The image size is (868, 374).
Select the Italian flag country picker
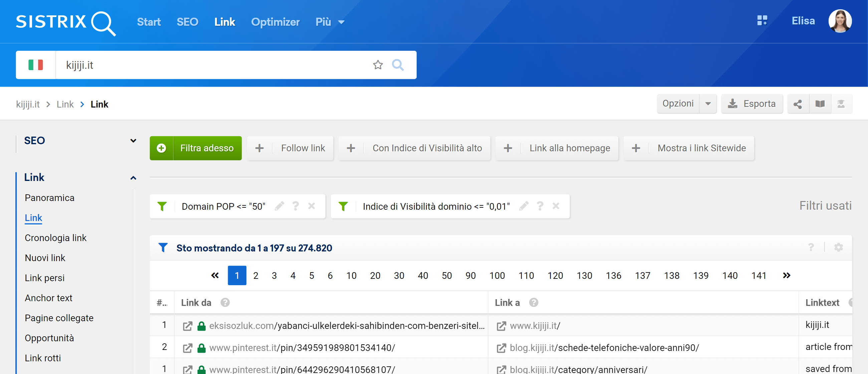pyautogui.click(x=36, y=65)
